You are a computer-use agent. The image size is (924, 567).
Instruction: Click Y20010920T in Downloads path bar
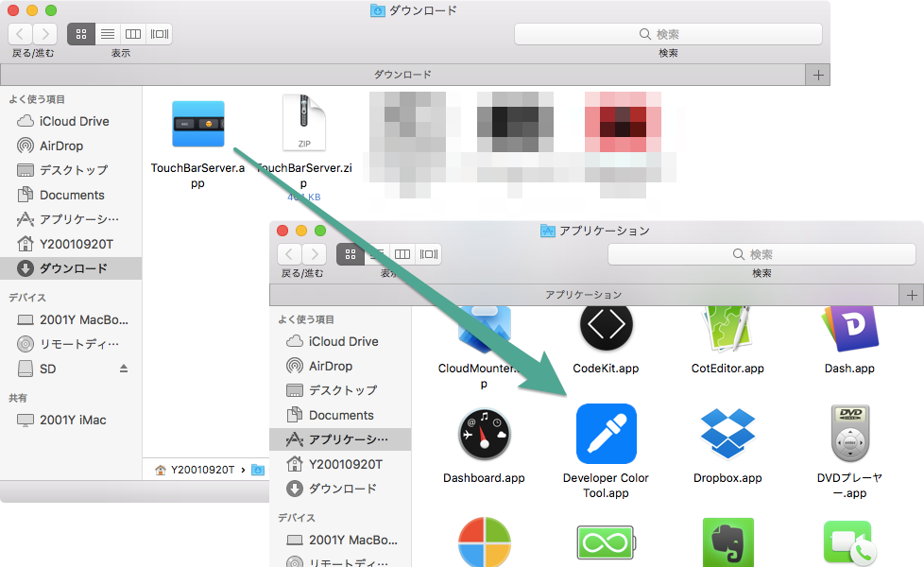click(195, 470)
